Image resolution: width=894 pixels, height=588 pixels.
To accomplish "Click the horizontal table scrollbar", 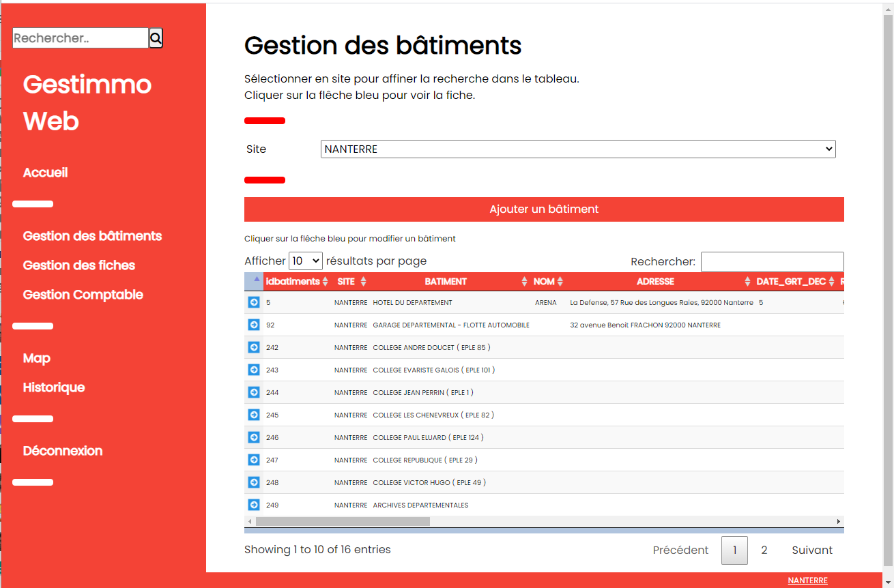I will point(343,522).
